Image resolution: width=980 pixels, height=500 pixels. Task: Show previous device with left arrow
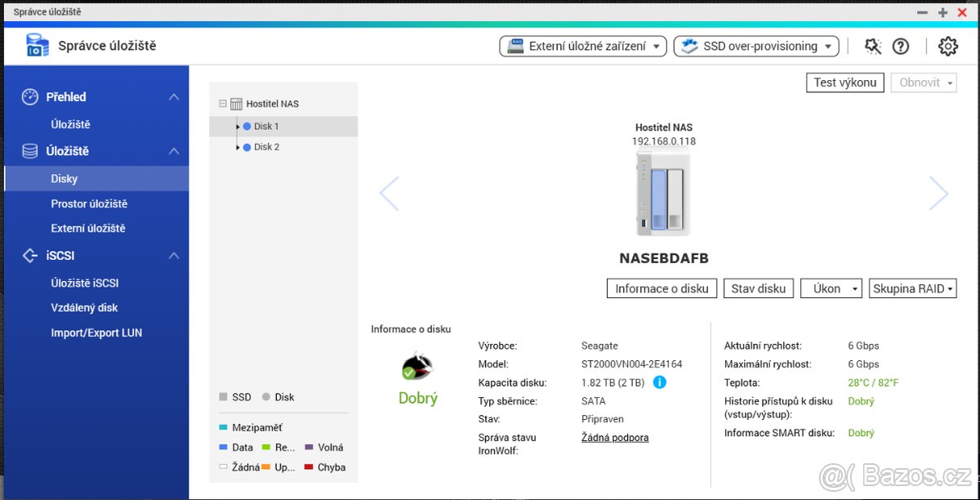coord(390,194)
